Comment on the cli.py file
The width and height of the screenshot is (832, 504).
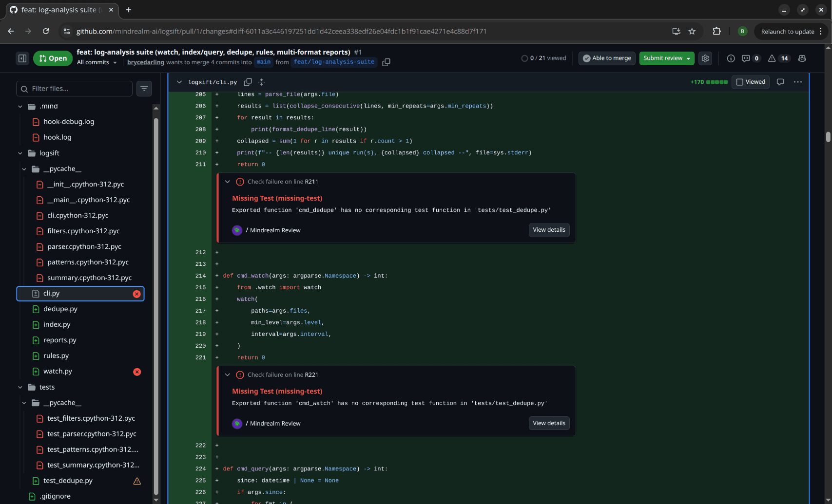(780, 82)
